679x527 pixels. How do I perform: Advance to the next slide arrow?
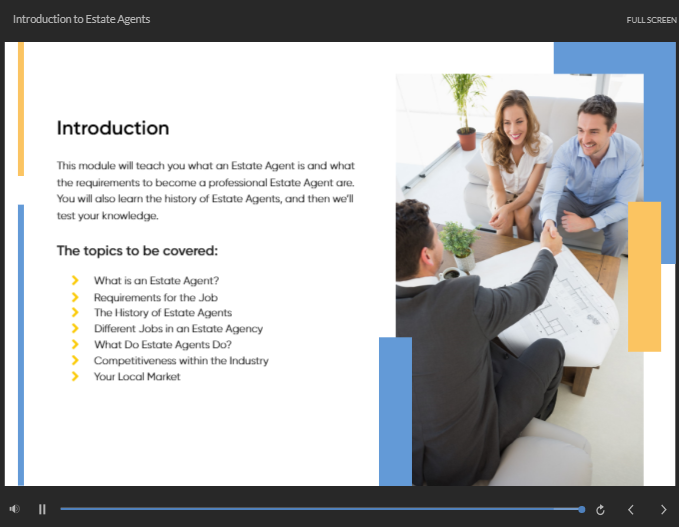[x=663, y=510]
